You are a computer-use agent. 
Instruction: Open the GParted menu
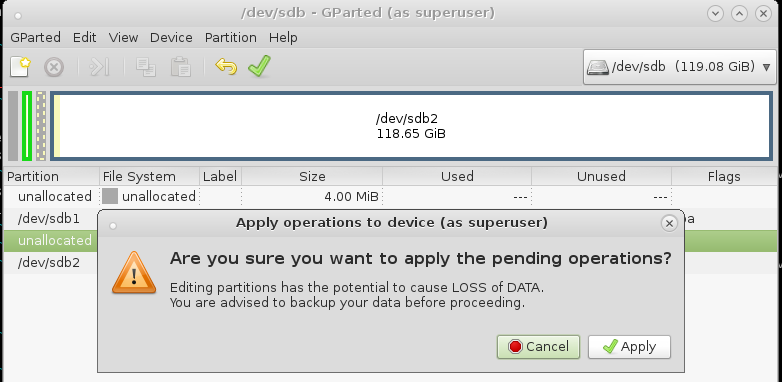tap(35, 38)
